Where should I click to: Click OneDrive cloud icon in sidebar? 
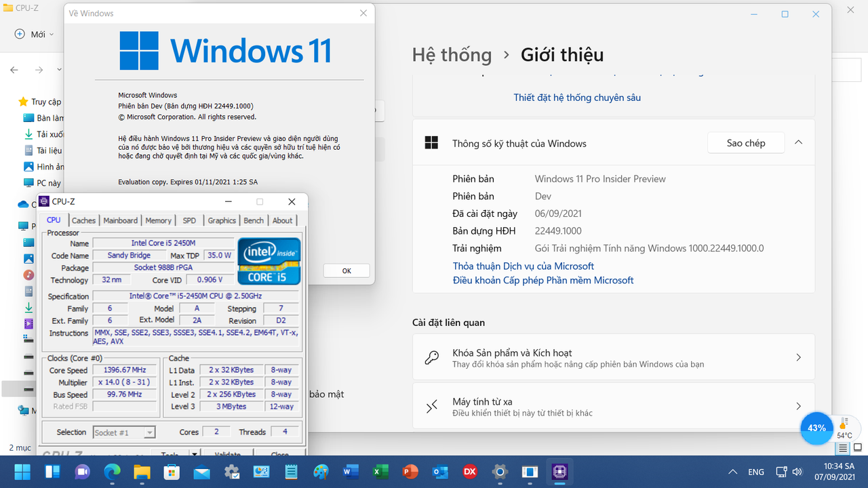(x=23, y=204)
